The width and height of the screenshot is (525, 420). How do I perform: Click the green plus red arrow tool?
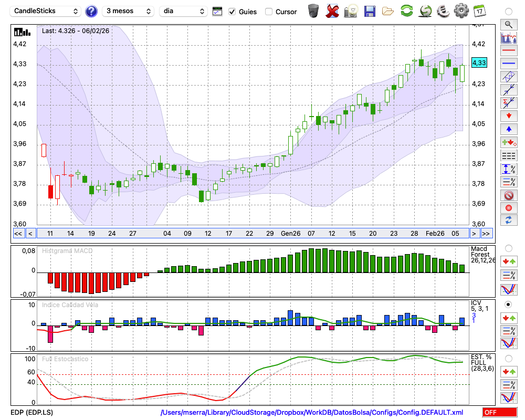(x=509, y=143)
